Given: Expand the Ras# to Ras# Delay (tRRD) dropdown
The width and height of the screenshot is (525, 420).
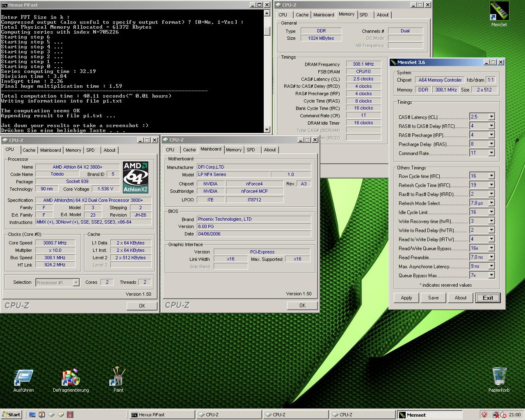Looking at the screenshot, I should [491, 194].
